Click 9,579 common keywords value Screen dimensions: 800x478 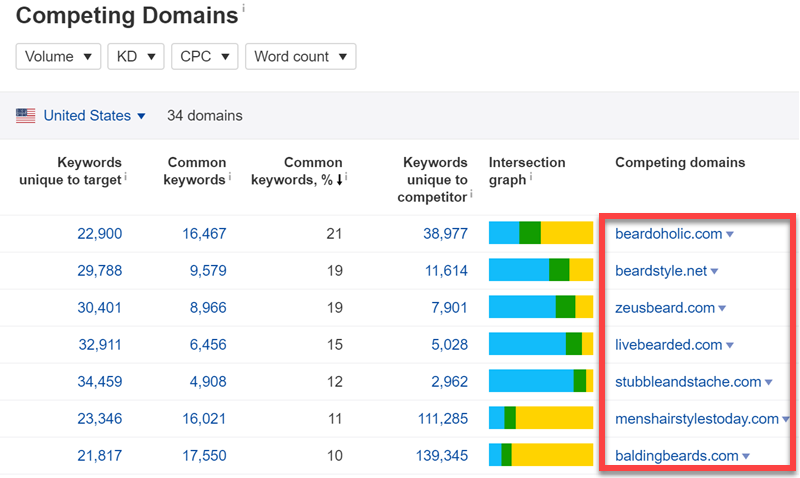point(208,271)
